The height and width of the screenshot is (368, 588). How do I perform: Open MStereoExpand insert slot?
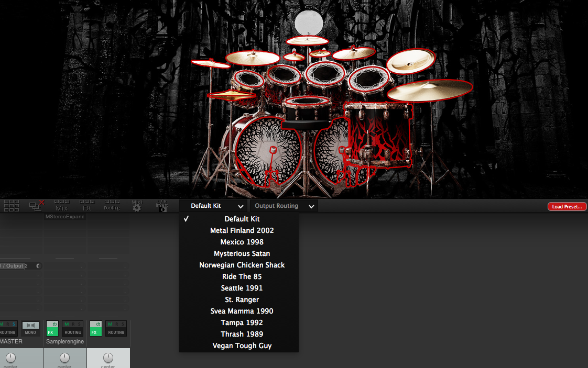[65, 217]
